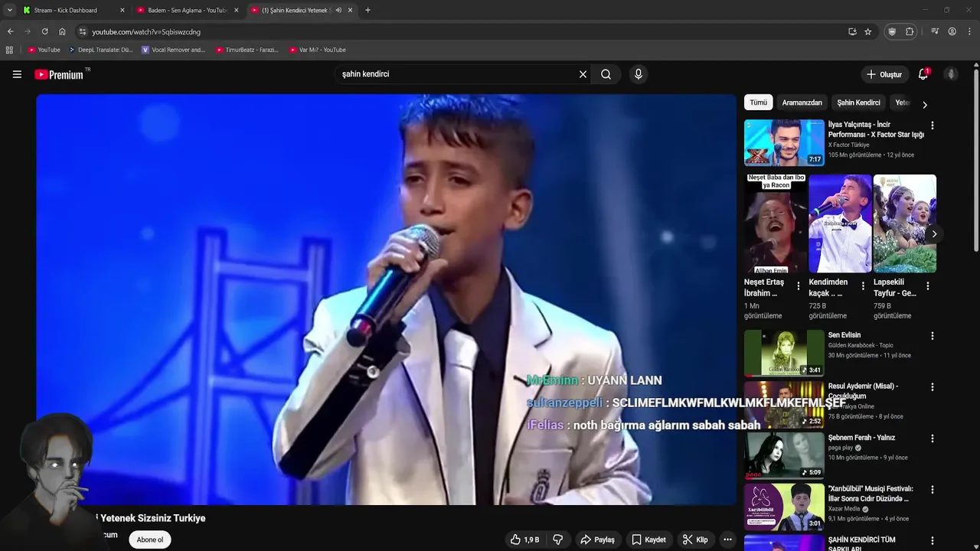Bookmark this page with the star icon
Screen dimensions: 980x551
tap(867, 31)
